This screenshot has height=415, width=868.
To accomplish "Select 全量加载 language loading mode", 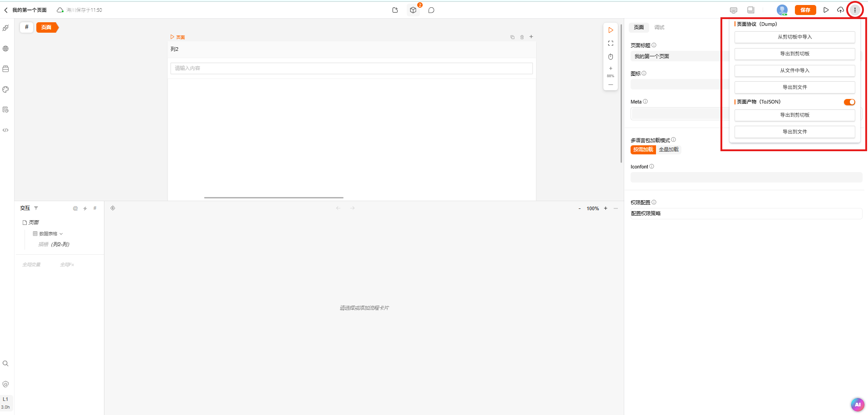I will click(x=669, y=149).
